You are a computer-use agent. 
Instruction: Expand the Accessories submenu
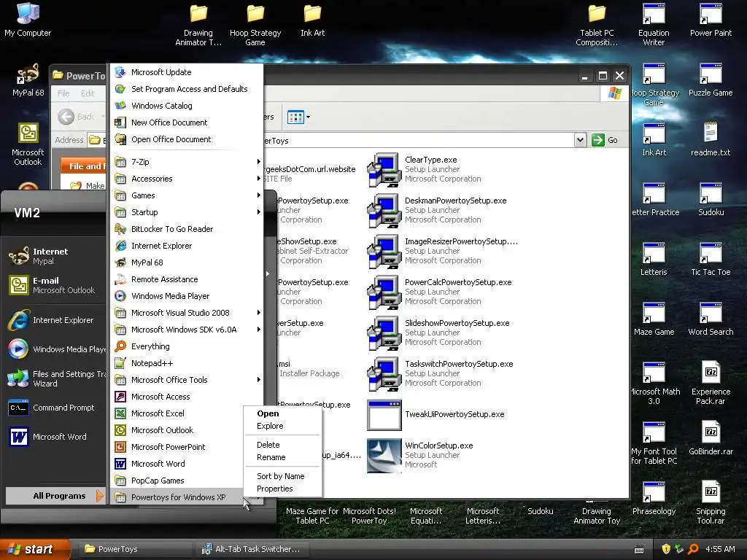(x=187, y=179)
